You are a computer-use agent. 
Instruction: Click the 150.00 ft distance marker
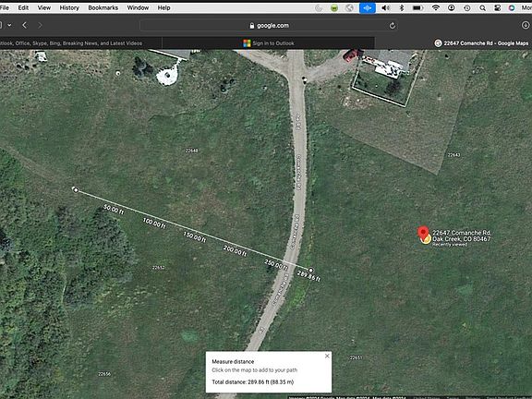pos(194,236)
